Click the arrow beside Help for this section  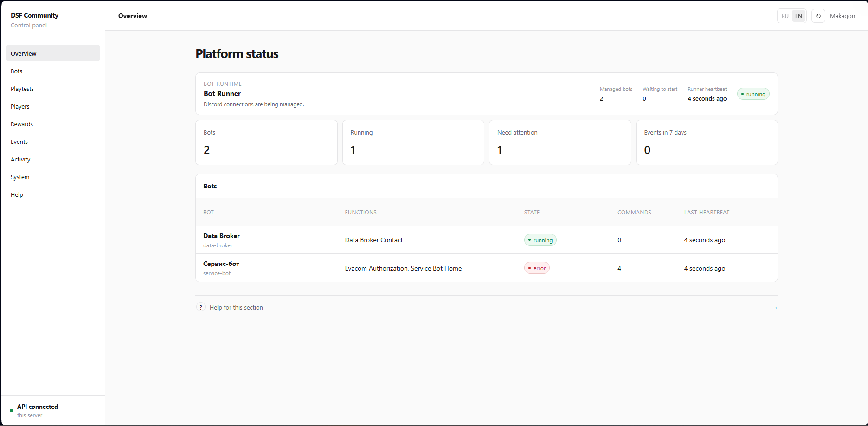tap(774, 308)
